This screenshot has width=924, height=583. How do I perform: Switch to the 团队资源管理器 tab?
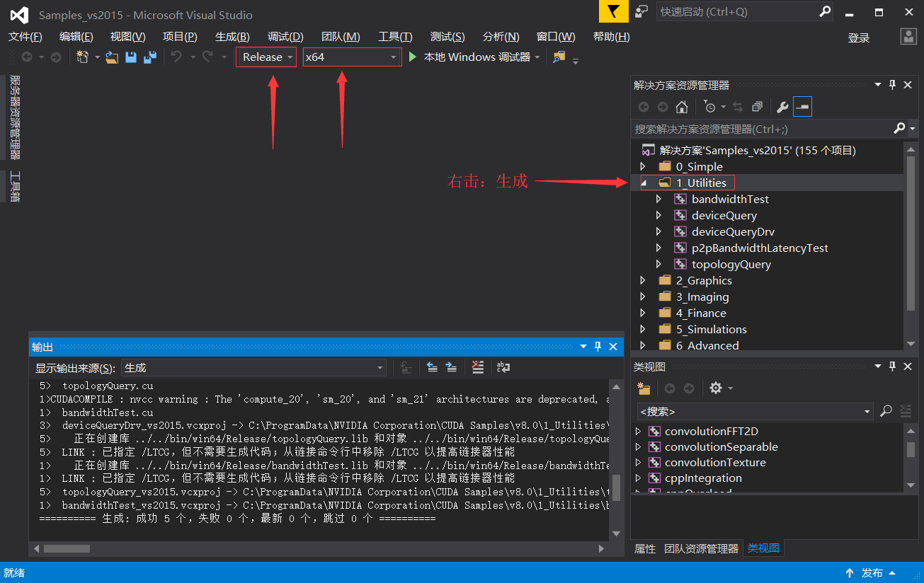pos(701,548)
